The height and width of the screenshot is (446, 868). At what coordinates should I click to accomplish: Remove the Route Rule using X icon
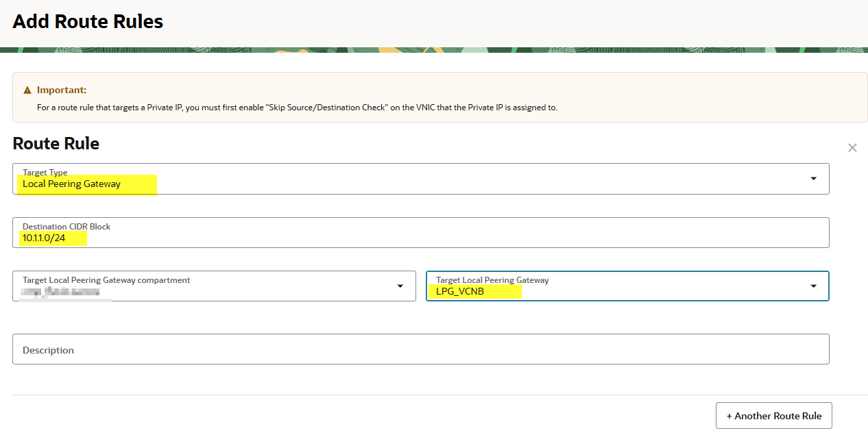coord(852,148)
